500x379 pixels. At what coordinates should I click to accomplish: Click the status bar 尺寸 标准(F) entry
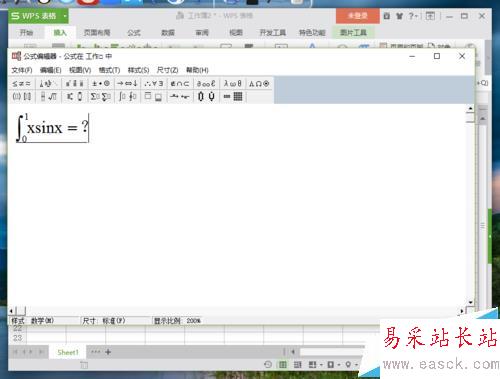coord(104,321)
